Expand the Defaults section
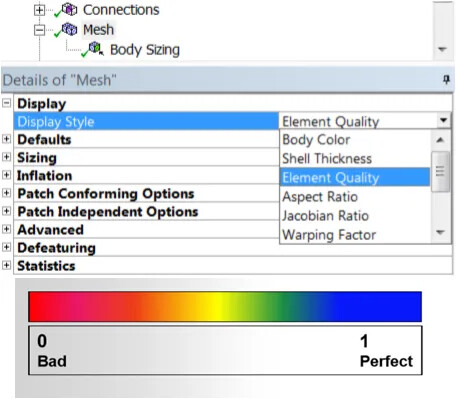The height and width of the screenshot is (399, 456). pos(6,139)
